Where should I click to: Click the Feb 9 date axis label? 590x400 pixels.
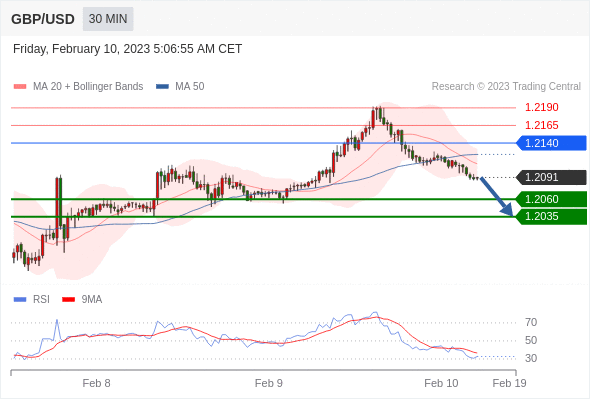pyautogui.click(x=269, y=383)
